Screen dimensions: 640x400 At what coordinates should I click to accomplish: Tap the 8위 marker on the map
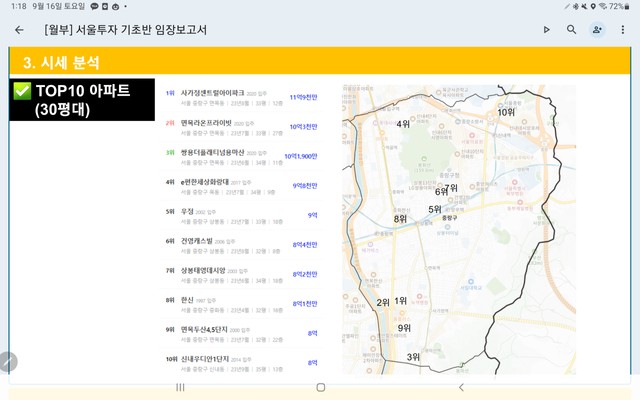400,219
